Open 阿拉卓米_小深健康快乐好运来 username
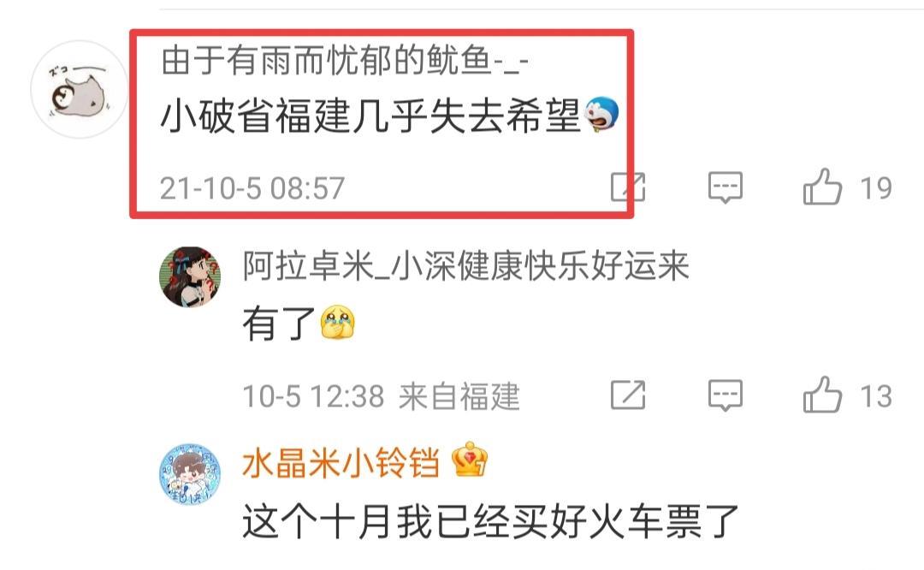 [466, 266]
